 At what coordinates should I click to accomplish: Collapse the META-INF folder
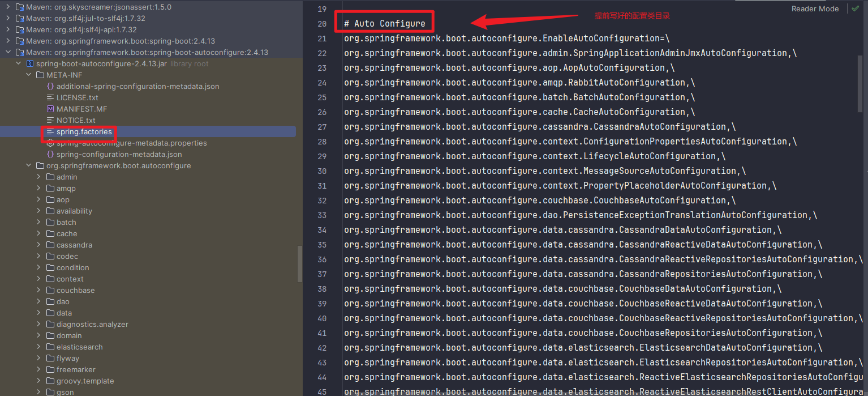[x=28, y=75]
